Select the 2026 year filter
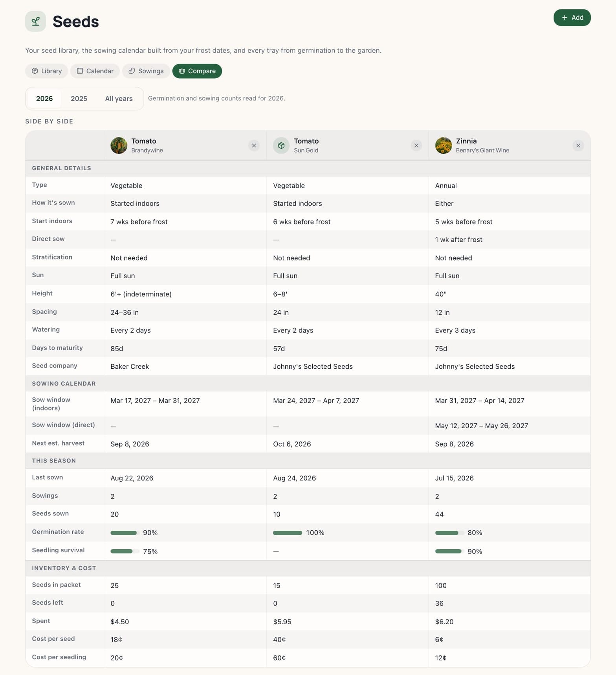This screenshot has height=675, width=616. (44, 99)
